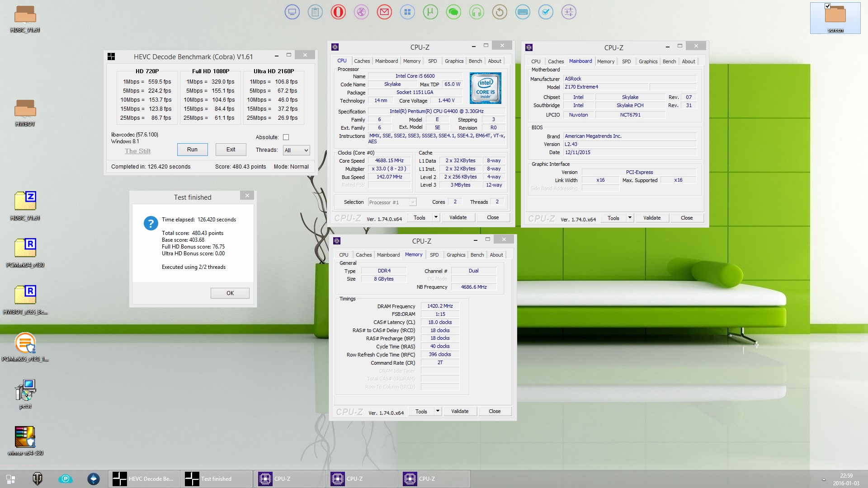Open Bench tab in CPU-Z CPU window

click(x=475, y=61)
